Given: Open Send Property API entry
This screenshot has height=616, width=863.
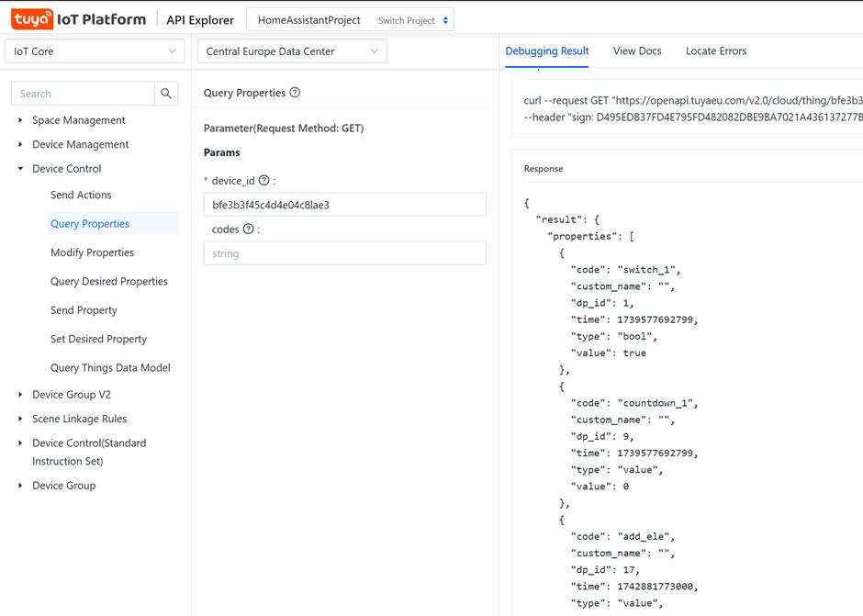Looking at the screenshot, I should (84, 310).
